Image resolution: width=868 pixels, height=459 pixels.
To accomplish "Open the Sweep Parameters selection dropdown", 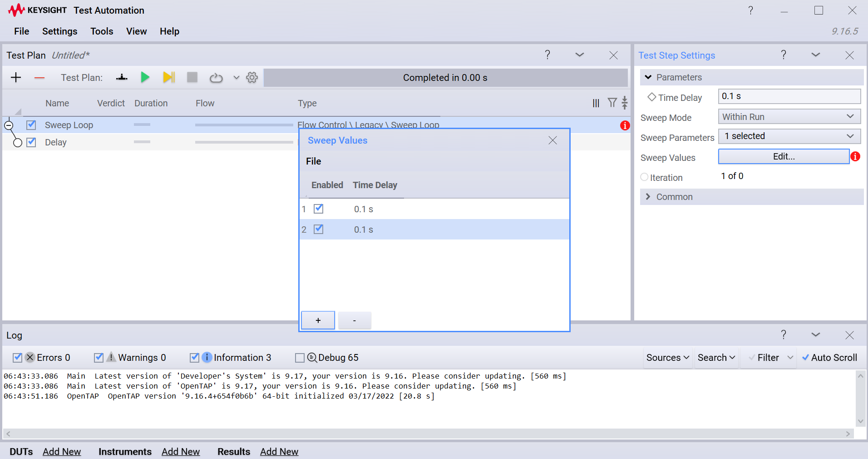I will 789,136.
